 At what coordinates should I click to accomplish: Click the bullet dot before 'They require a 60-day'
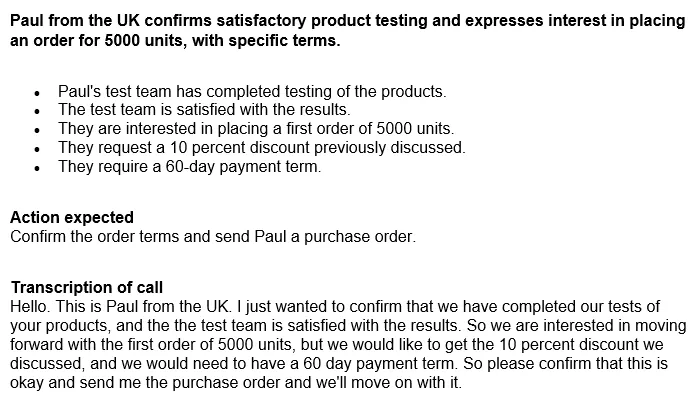pyautogui.click(x=37, y=169)
